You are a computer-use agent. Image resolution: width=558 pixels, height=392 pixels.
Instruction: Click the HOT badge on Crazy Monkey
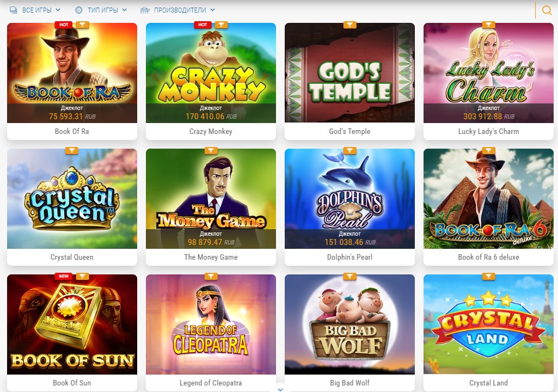click(203, 24)
